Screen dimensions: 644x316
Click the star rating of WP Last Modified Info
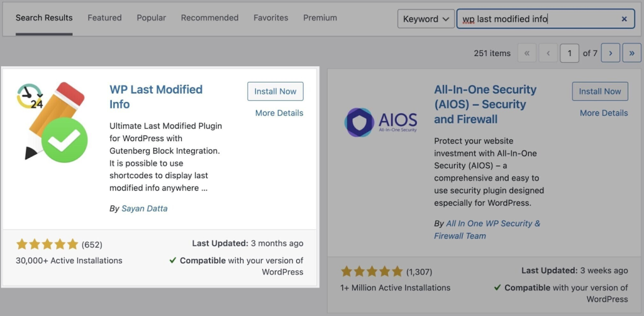click(x=47, y=244)
